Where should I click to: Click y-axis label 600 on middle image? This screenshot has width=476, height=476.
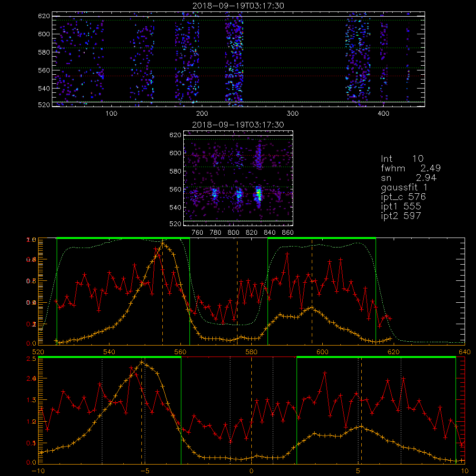[x=175, y=153]
